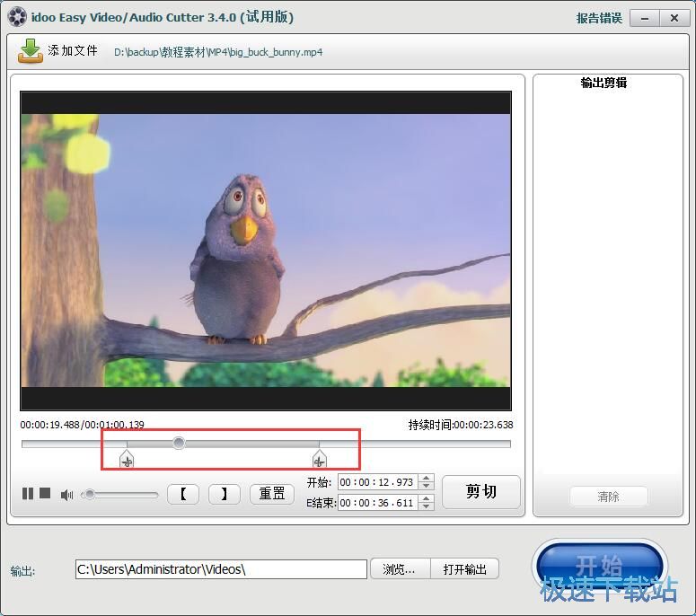Viewport: 696px width, 616px height.
Task: Click the file path big_buck_bunny.mp4 text
Action: [x=218, y=52]
